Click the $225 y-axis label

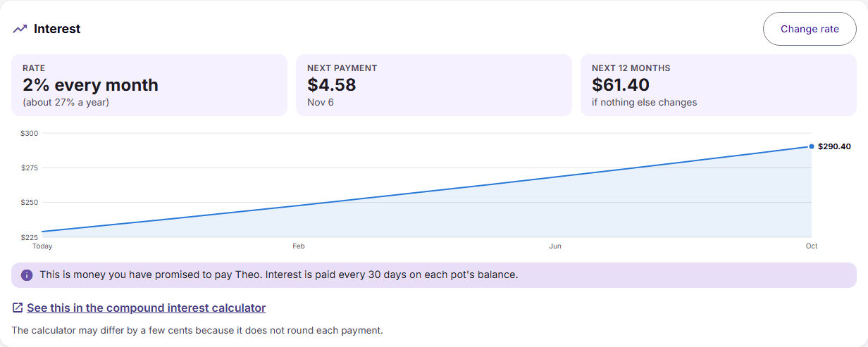click(x=31, y=237)
